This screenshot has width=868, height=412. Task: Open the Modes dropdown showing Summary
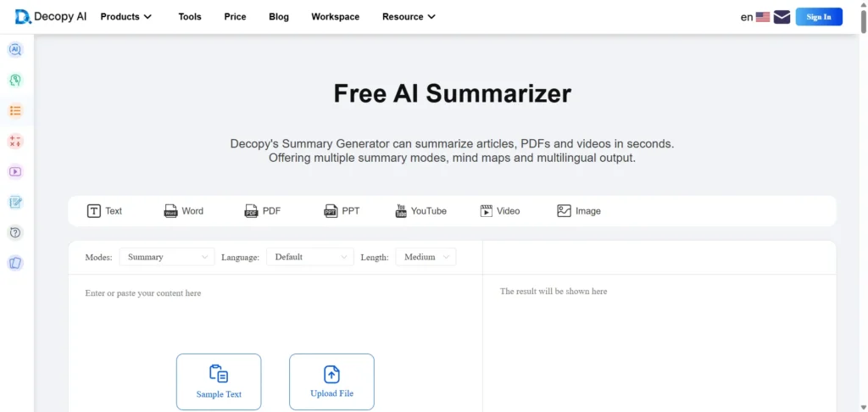167,257
